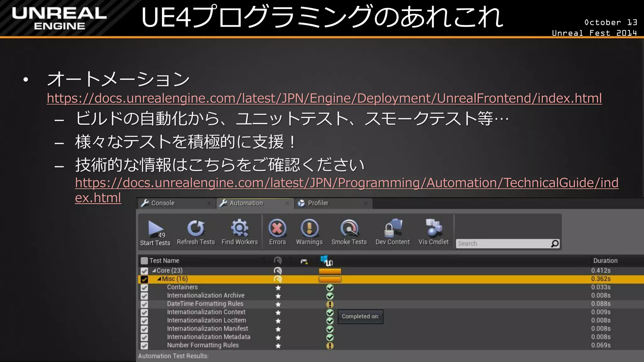
Task: Click the Containers green checkmark result
Action: click(x=330, y=288)
